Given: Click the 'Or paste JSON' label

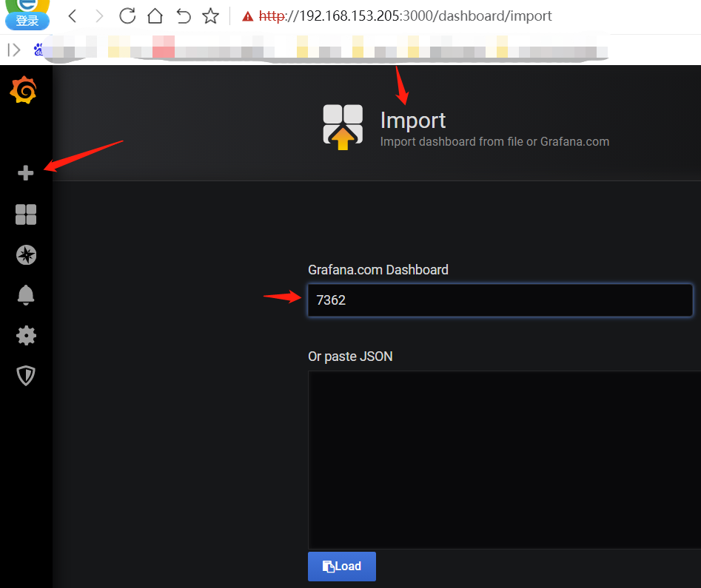Looking at the screenshot, I should (351, 356).
